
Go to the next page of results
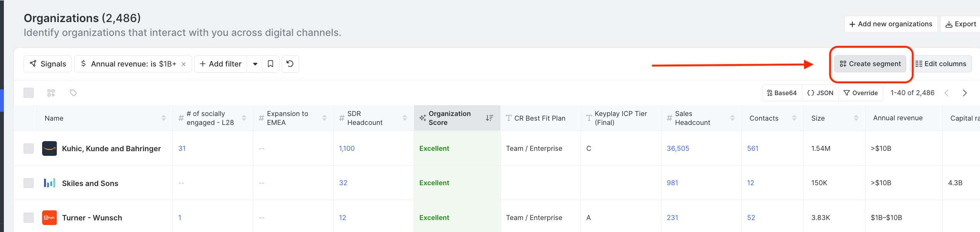pyautogui.click(x=965, y=93)
